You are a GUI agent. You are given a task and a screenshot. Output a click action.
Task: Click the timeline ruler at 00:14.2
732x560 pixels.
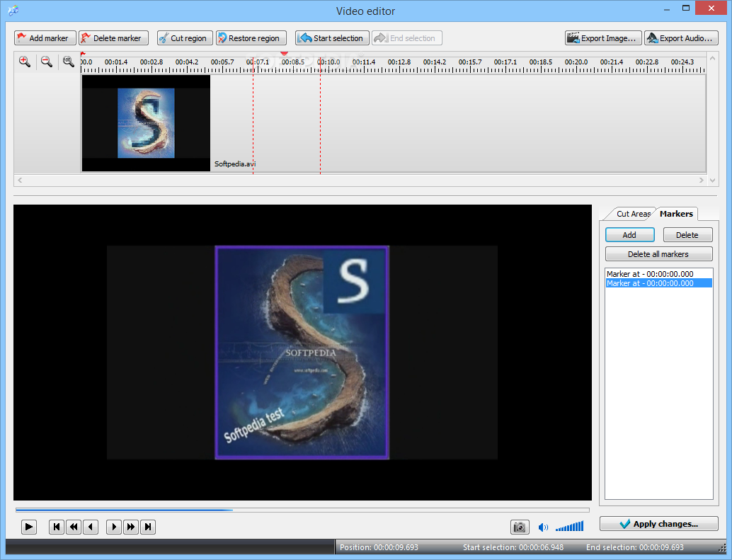click(435, 62)
